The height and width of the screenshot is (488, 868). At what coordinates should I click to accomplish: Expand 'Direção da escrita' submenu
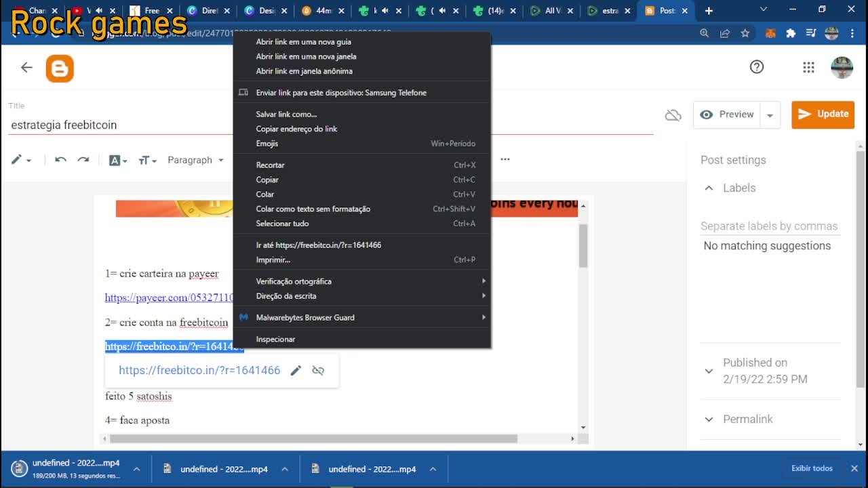pyautogui.click(x=361, y=296)
